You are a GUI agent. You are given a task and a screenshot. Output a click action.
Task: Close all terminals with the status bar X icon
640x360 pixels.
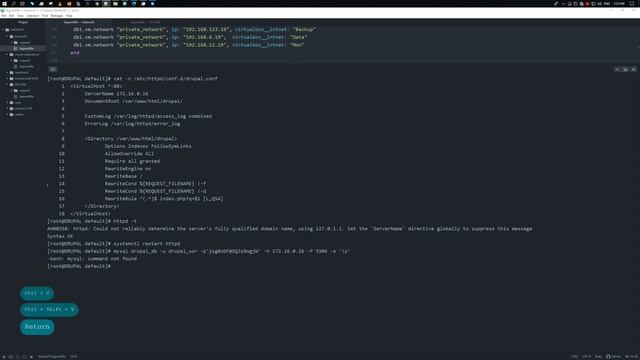pyautogui.click(x=31, y=356)
